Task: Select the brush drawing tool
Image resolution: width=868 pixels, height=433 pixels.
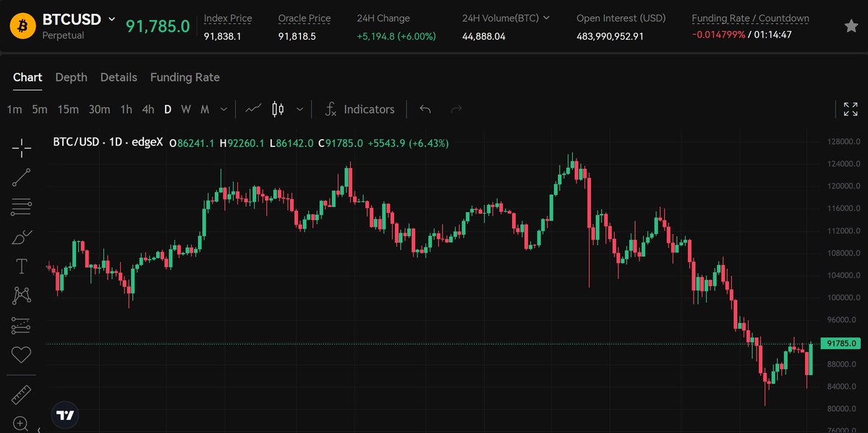Action: 22,237
